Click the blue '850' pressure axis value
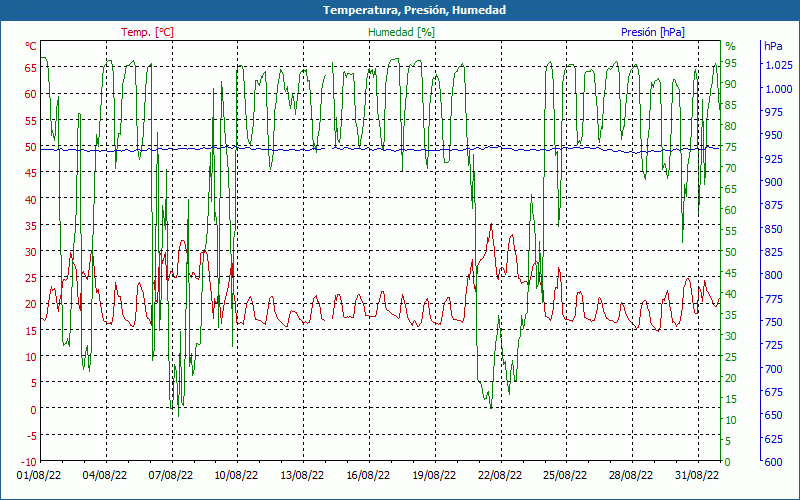800x500 pixels. click(x=773, y=229)
